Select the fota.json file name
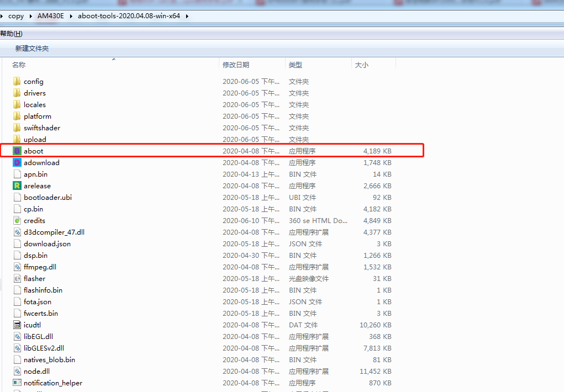The image size is (564, 392). [x=38, y=302]
